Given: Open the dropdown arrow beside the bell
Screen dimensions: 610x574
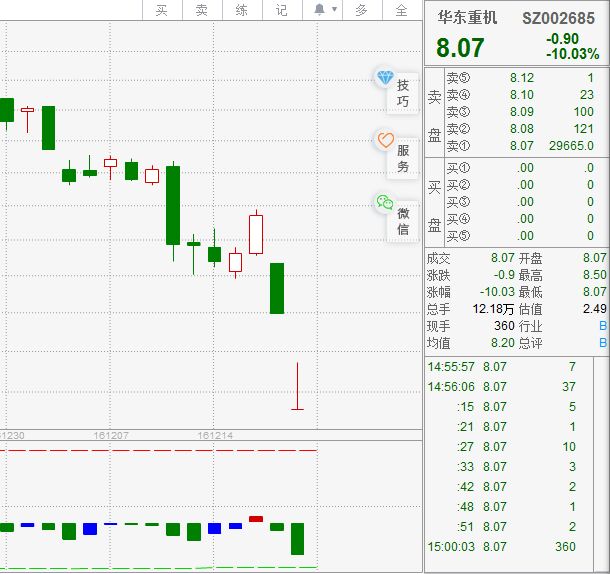Looking at the screenshot, I should 334,10.
